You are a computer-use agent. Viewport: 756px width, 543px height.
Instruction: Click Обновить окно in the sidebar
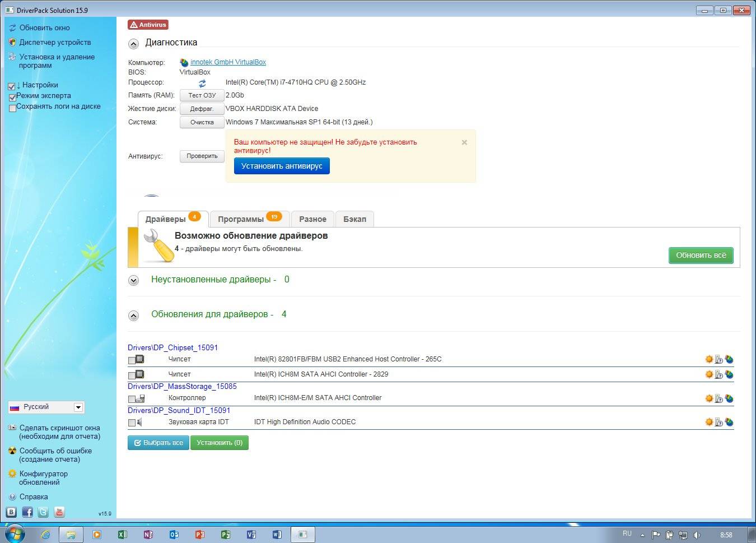pyautogui.click(x=45, y=27)
